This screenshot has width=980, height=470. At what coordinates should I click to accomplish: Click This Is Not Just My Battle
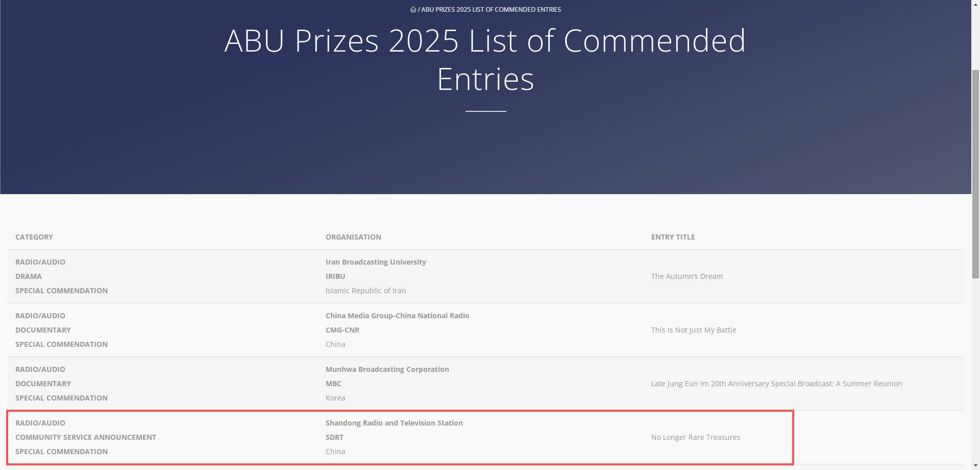[x=693, y=330]
